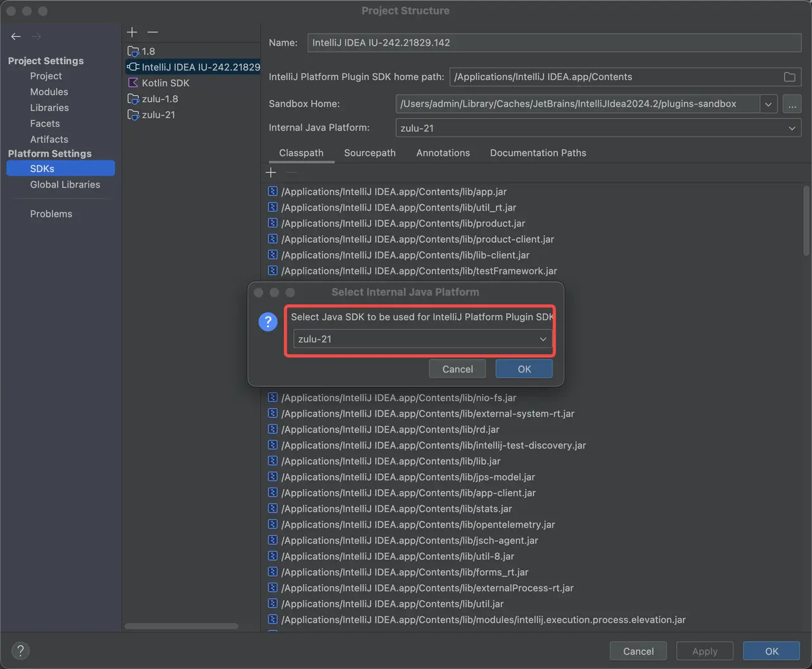Switch to the Classpath tab
812x669 pixels.
coord(301,153)
